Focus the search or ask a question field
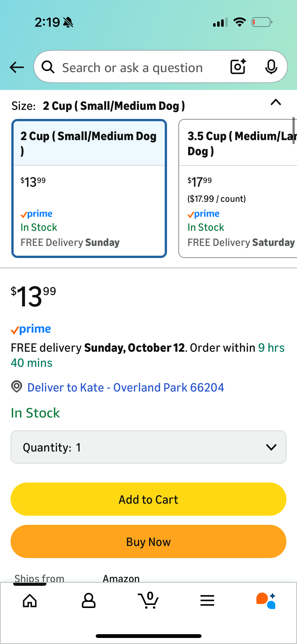This screenshot has width=297, height=644. pos(132,68)
